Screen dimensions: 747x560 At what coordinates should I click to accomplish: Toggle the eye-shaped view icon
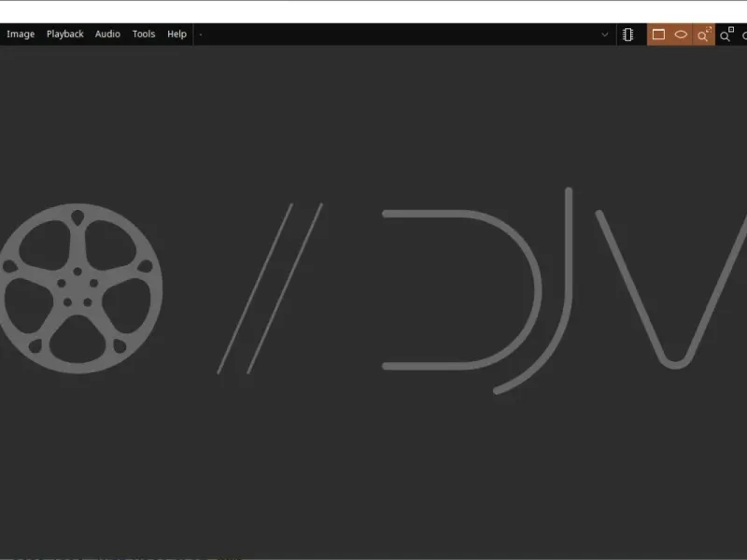(681, 35)
